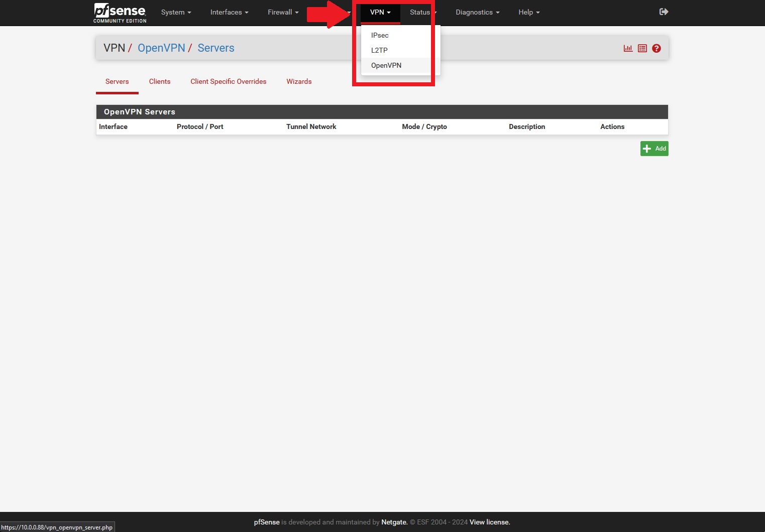Image resolution: width=765 pixels, height=532 pixels.
Task: Open the Status dropdown menu
Action: (x=423, y=12)
